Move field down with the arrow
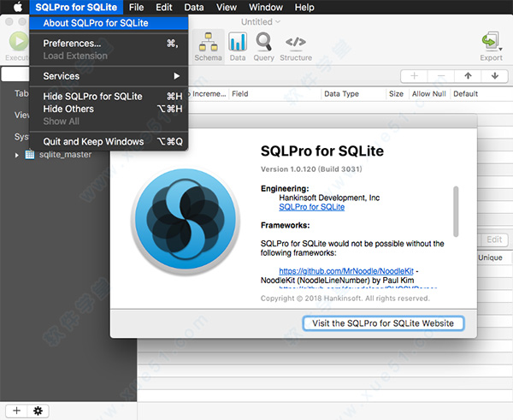 [495, 76]
